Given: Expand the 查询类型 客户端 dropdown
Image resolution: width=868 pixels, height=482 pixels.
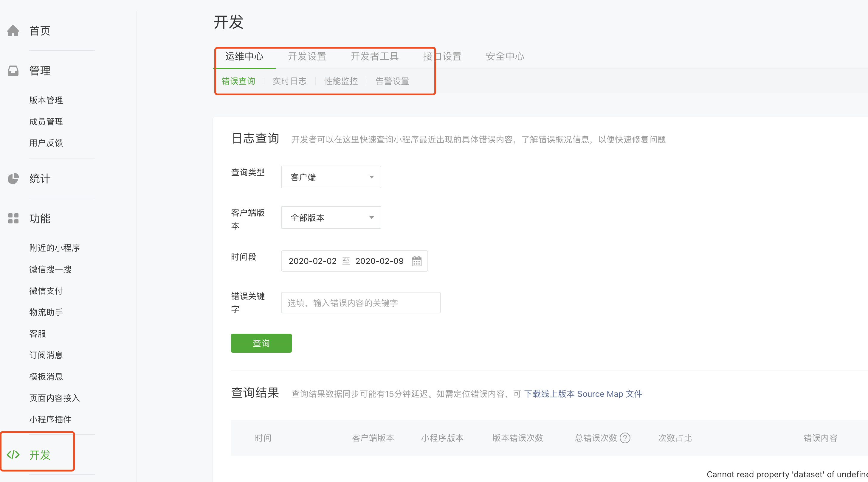Looking at the screenshot, I should pos(331,177).
